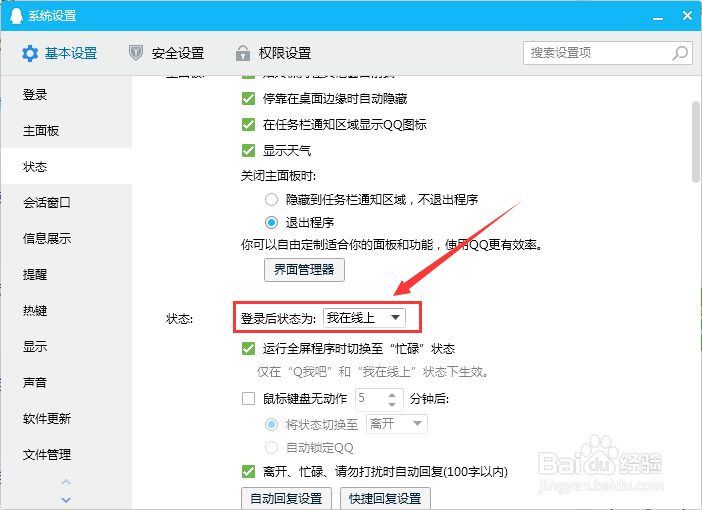
Task: Decrease idle minutes with down stepper
Action: coord(392,405)
